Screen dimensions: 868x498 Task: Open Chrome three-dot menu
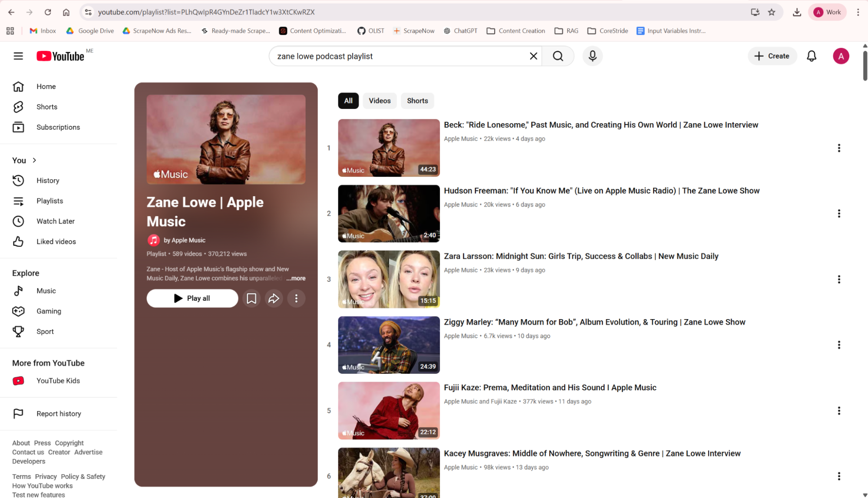(x=858, y=12)
